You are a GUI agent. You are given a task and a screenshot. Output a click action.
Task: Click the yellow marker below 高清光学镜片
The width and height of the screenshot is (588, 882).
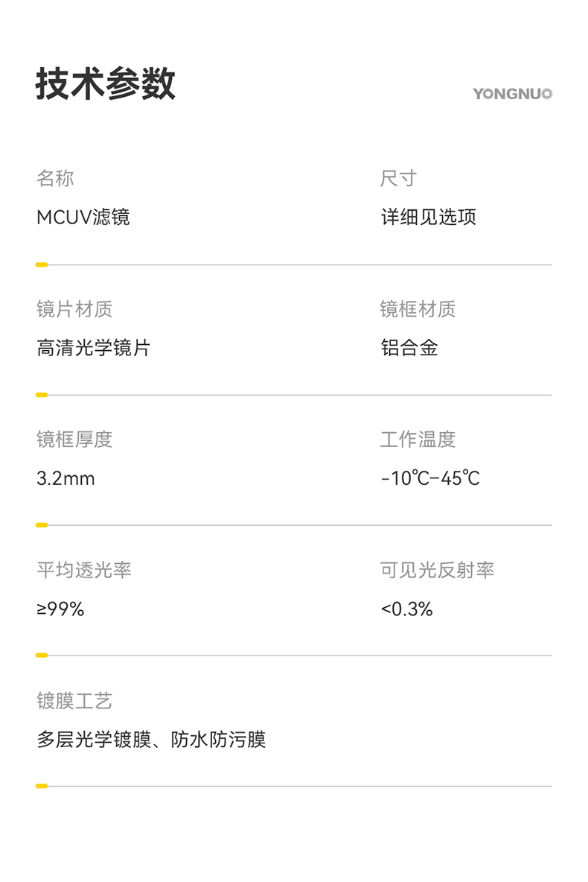tap(42, 395)
